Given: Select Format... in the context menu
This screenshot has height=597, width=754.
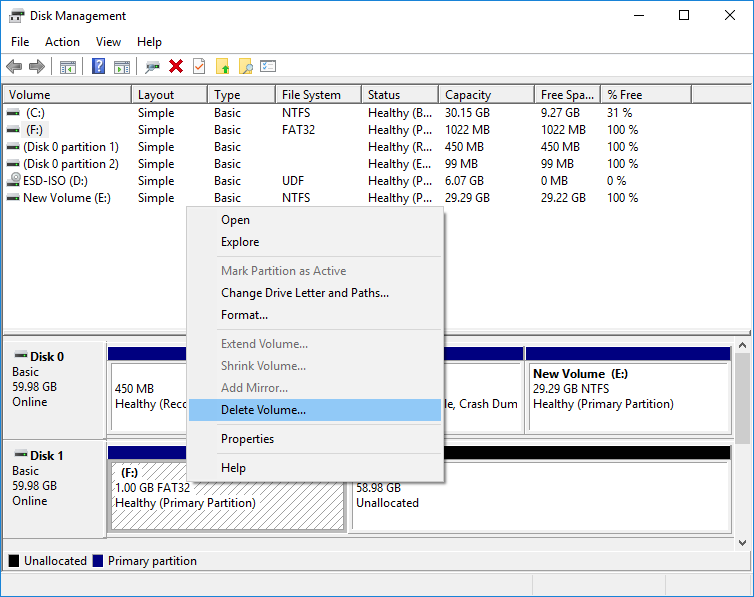Looking at the screenshot, I should [x=315, y=315].
